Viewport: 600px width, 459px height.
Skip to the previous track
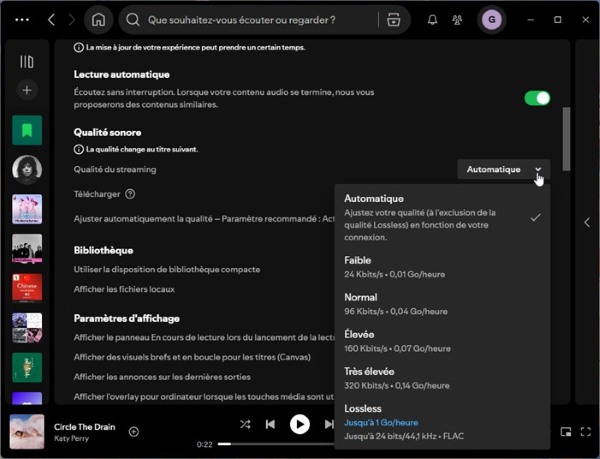click(270, 424)
